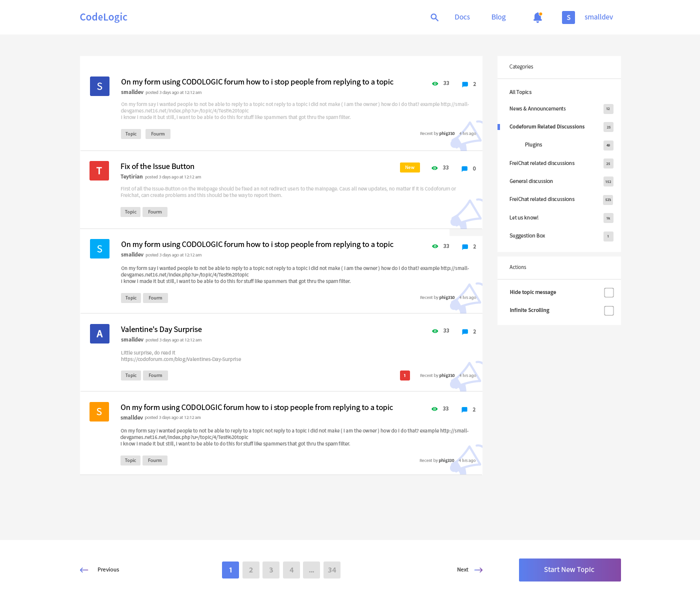Screen dimensions: 700x600
Task: Click comment icon on Valentine's Day Surprise
Action: [x=465, y=331]
